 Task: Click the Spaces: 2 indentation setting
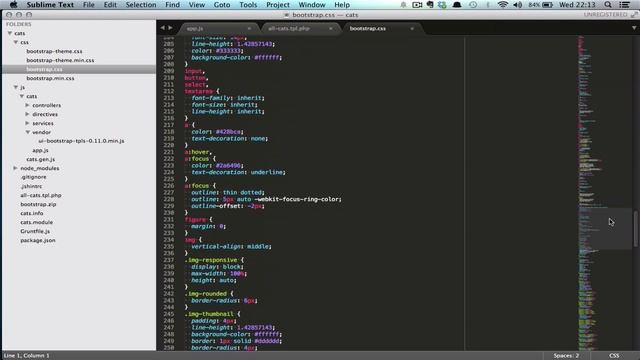566,356
